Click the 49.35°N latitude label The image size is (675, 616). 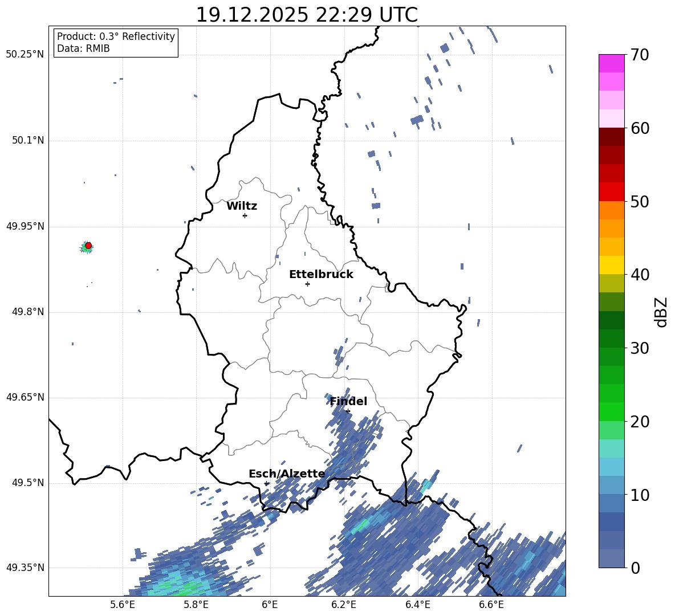click(x=25, y=568)
